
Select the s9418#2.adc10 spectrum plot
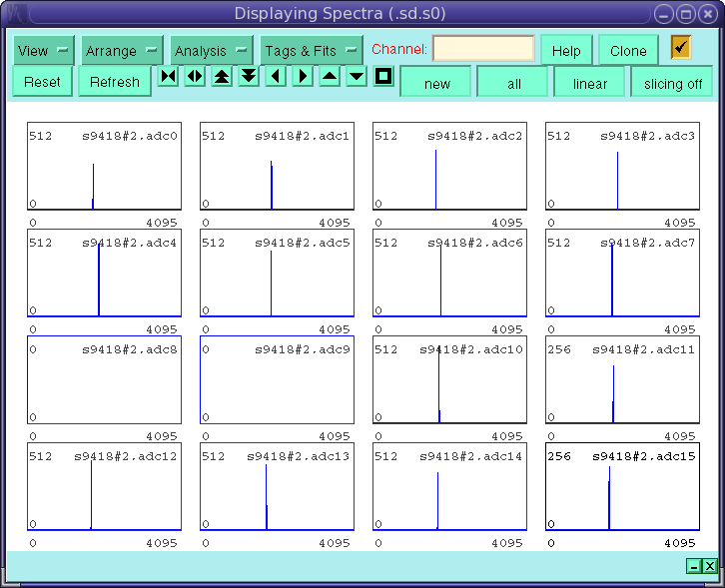(449, 380)
